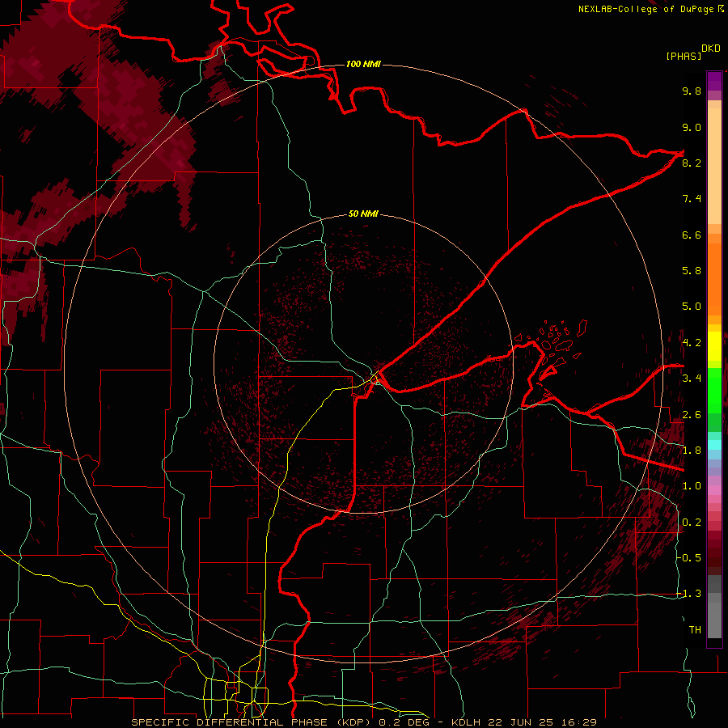Click the 8.2 scale value
The height and width of the screenshot is (728, 728).
point(692,163)
